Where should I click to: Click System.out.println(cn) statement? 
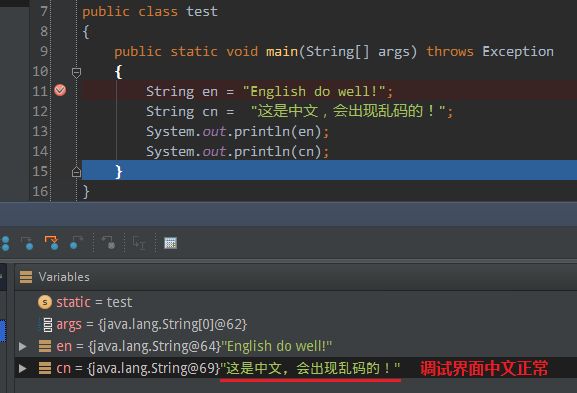click(237, 151)
